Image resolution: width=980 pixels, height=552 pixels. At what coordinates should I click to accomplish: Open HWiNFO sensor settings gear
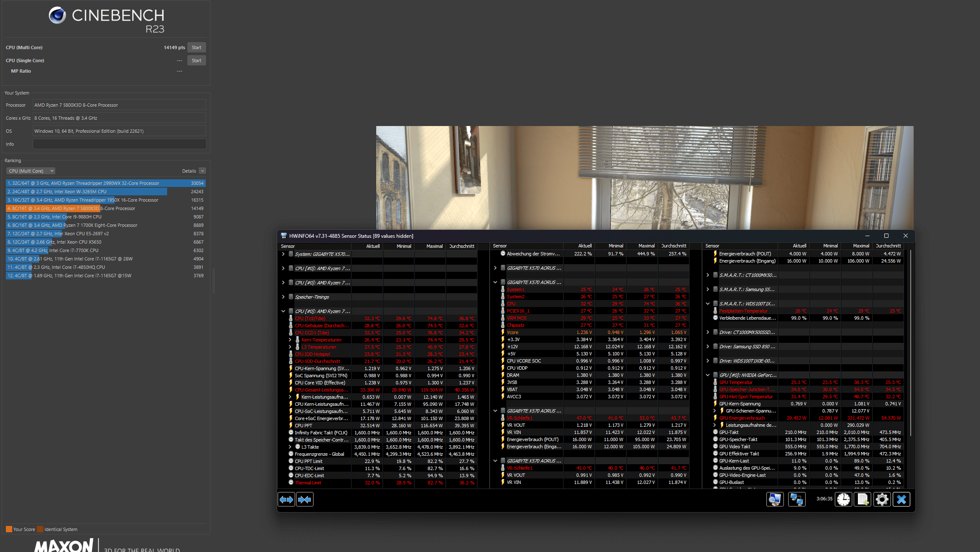(x=882, y=499)
